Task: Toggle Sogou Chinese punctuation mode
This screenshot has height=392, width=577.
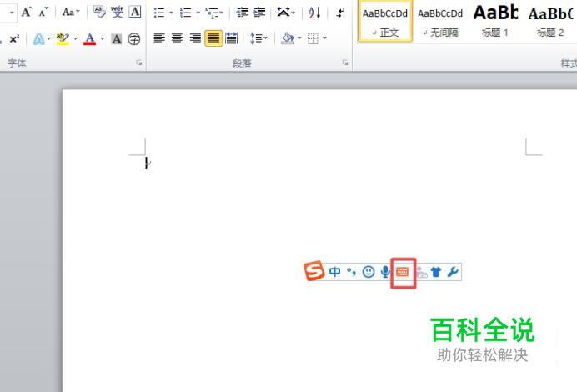Action: [351, 272]
